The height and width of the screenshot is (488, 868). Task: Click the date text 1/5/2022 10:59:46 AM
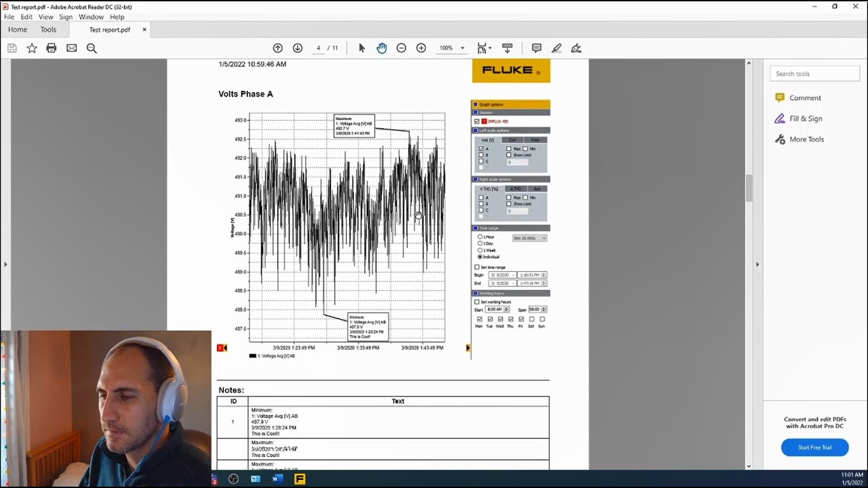coord(252,64)
